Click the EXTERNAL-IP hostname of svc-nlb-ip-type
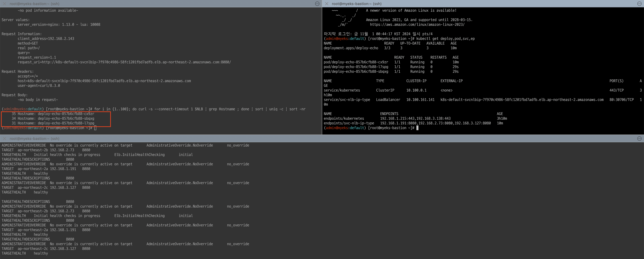This screenshot has width=644, height=259. pyautogui.click(x=522, y=100)
